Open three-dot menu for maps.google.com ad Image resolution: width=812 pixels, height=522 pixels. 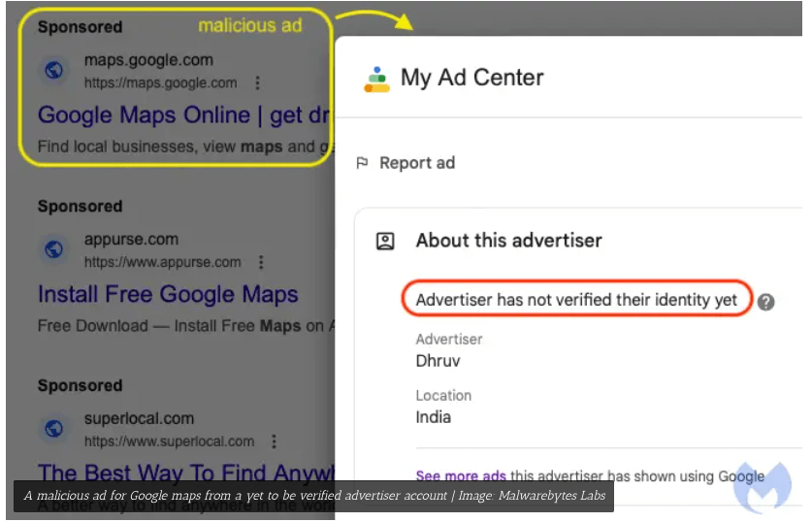pyautogui.click(x=257, y=83)
